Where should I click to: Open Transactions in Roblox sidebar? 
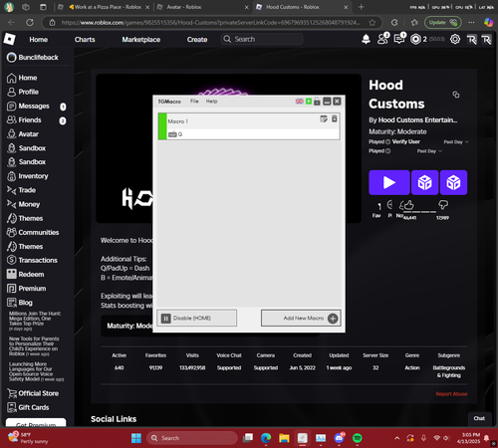click(32, 260)
